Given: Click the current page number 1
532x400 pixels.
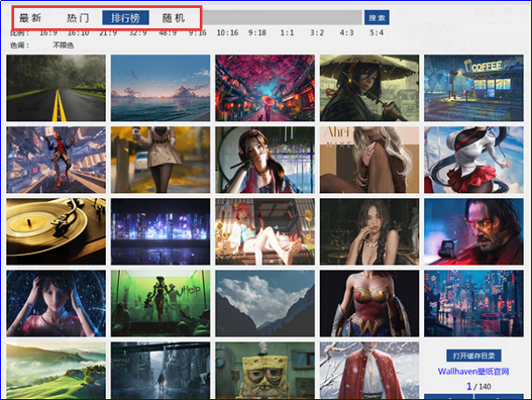Looking at the screenshot, I should coord(469,387).
